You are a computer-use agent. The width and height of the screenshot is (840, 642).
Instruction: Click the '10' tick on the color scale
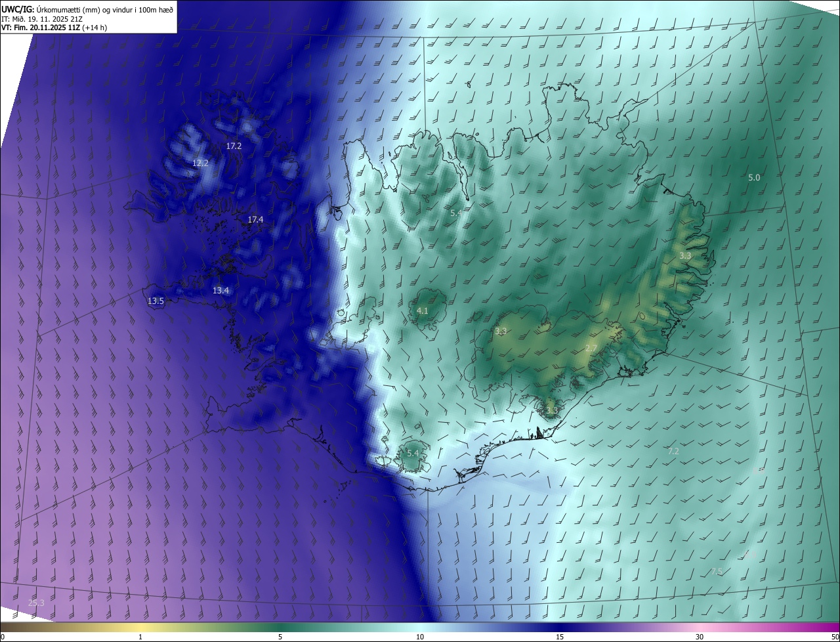click(x=420, y=637)
